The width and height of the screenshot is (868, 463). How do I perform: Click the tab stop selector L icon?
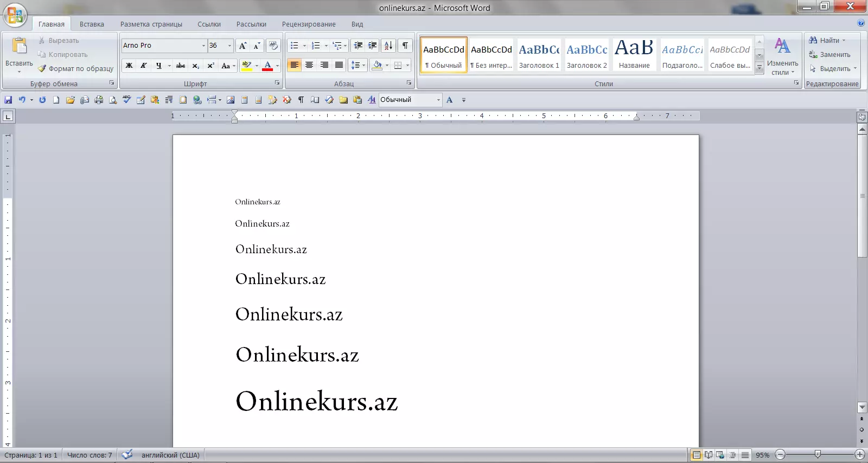[x=8, y=116]
